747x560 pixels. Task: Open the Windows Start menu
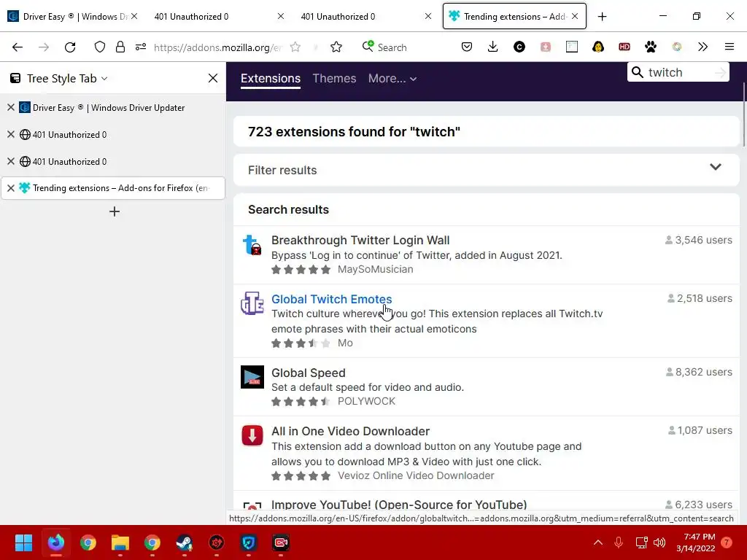click(23, 542)
